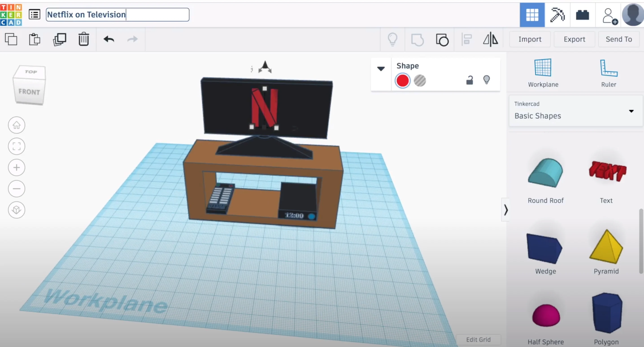Screen dimensions: 644x347
Task: Open the Basic Shapes category dropdown
Action: 576,111
